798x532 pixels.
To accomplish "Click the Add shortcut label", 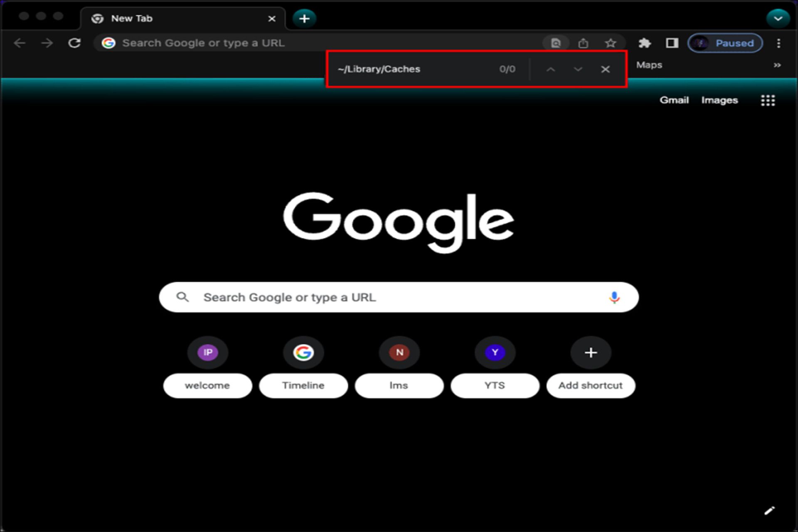I will pos(591,386).
